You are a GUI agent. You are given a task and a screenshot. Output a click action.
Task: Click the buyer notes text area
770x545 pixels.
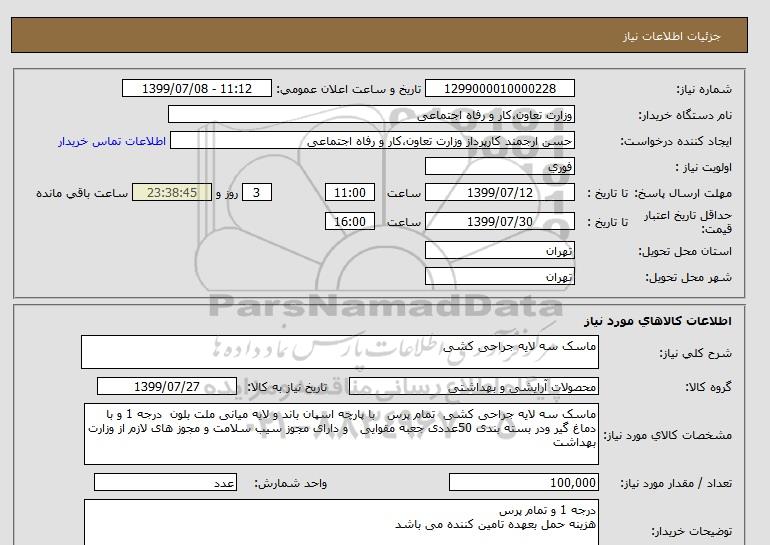(x=341, y=522)
